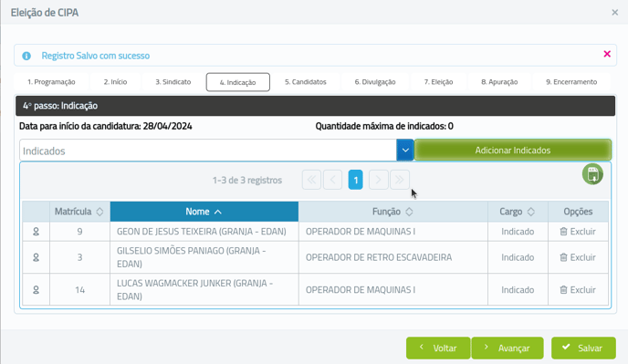Sort table by Função column
The height and width of the screenshot is (364, 628).
(x=392, y=212)
